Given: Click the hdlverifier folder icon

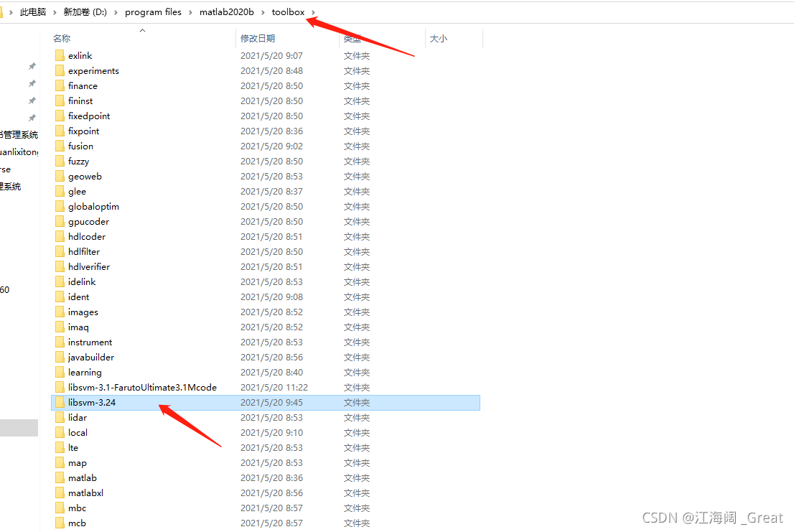Looking at the screenshot, I should pos(60,267).
